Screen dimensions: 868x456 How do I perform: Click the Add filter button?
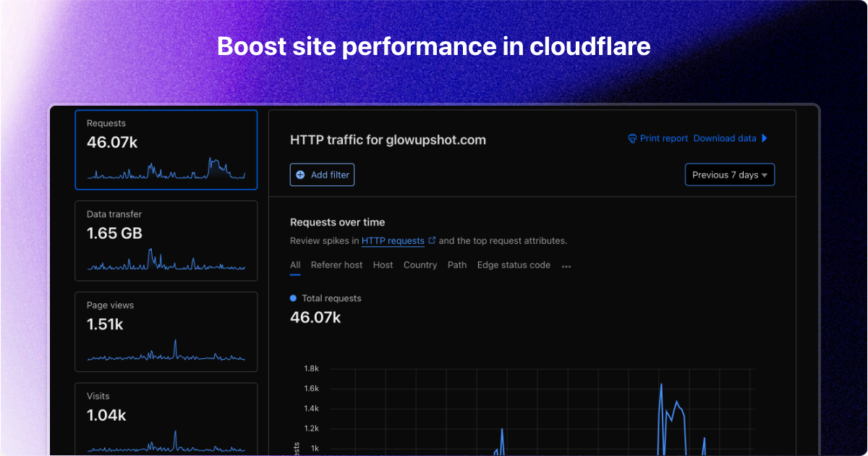click(322, 174)
